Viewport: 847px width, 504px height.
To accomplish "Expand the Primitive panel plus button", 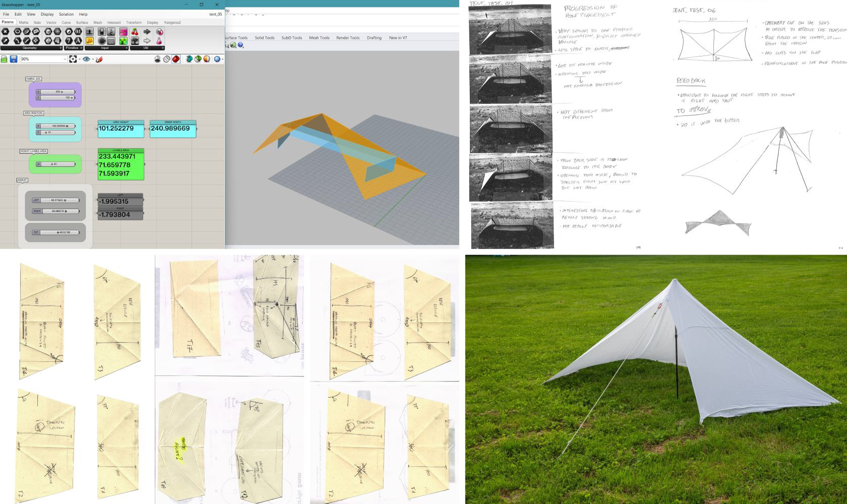I will [81, 48].
